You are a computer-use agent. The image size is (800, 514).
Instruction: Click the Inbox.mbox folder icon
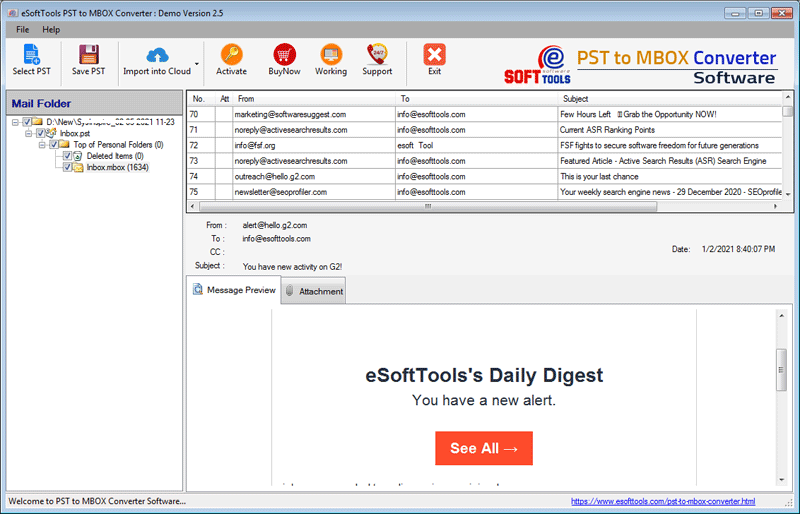(78, 167)
